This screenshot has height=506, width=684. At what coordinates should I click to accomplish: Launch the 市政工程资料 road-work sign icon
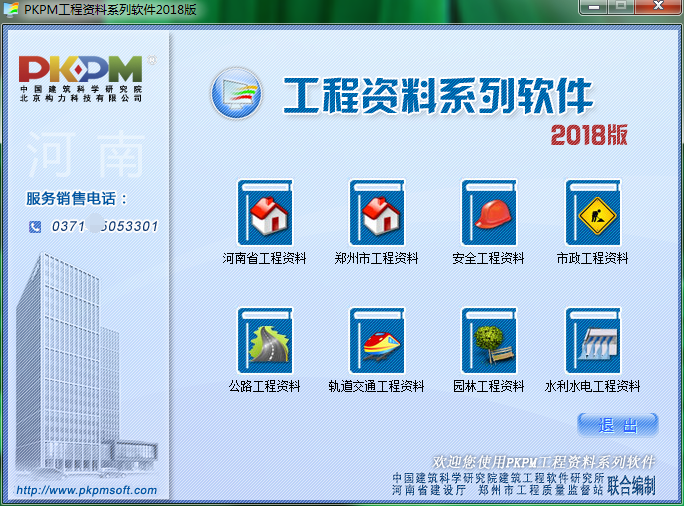pos(593,212)
